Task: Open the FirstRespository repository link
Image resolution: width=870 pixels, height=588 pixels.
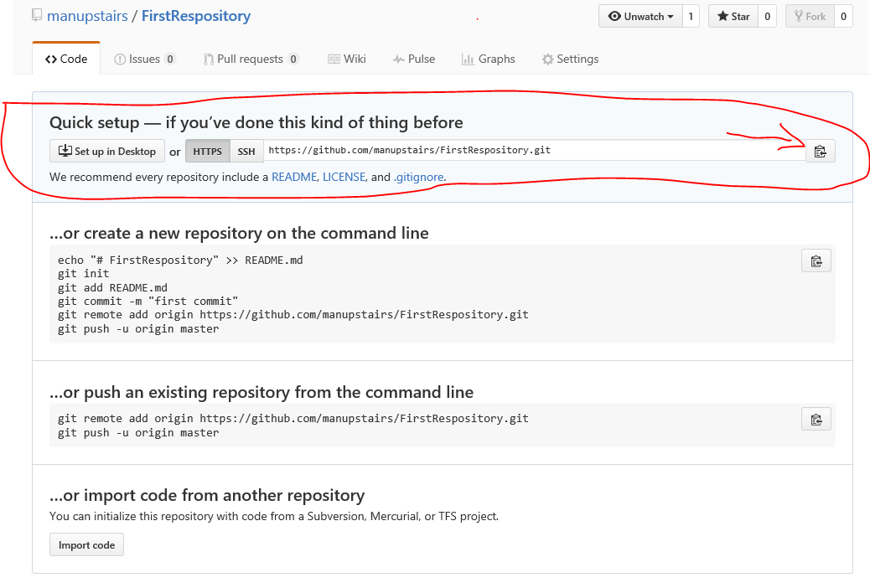Action: pyautogui.click(x=196, y=16)
